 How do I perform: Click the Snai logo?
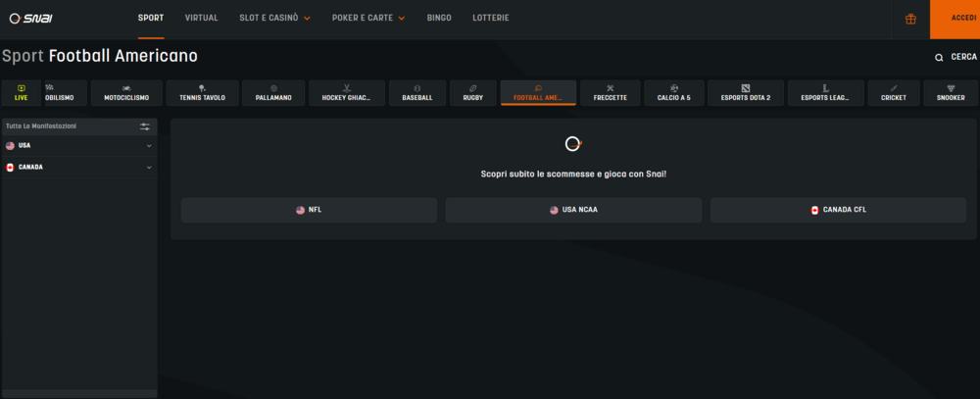30,19
